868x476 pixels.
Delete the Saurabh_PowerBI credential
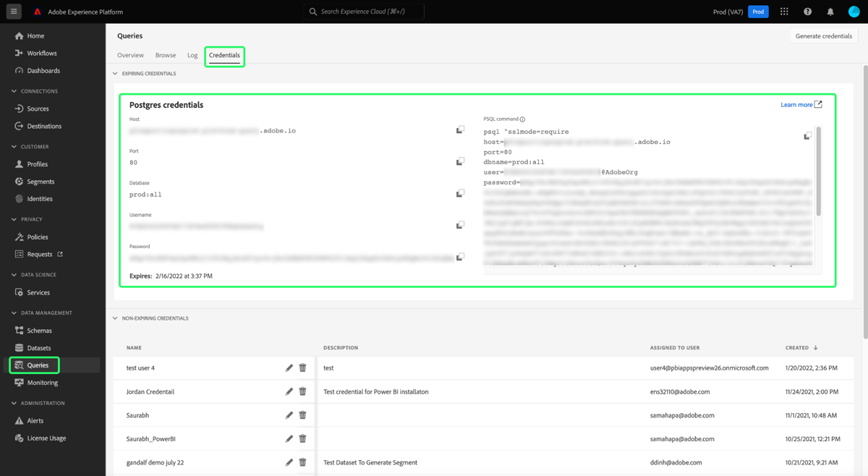pos(302,438)
